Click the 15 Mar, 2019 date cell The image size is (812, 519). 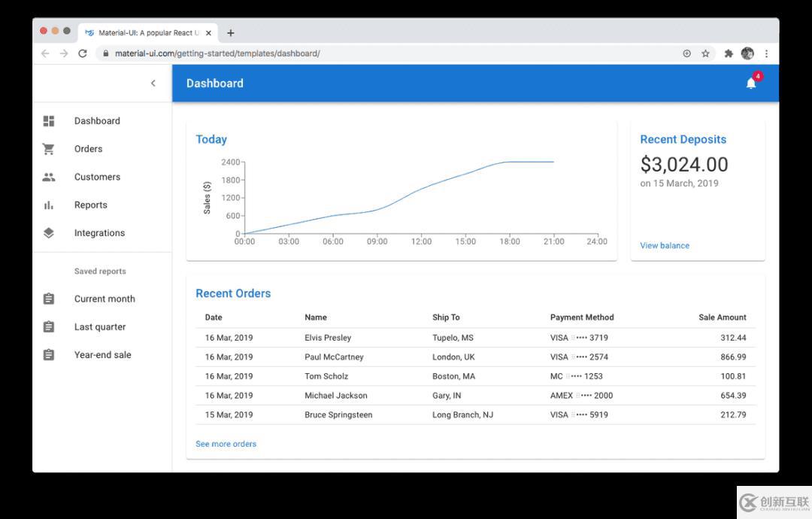(229, 415)
